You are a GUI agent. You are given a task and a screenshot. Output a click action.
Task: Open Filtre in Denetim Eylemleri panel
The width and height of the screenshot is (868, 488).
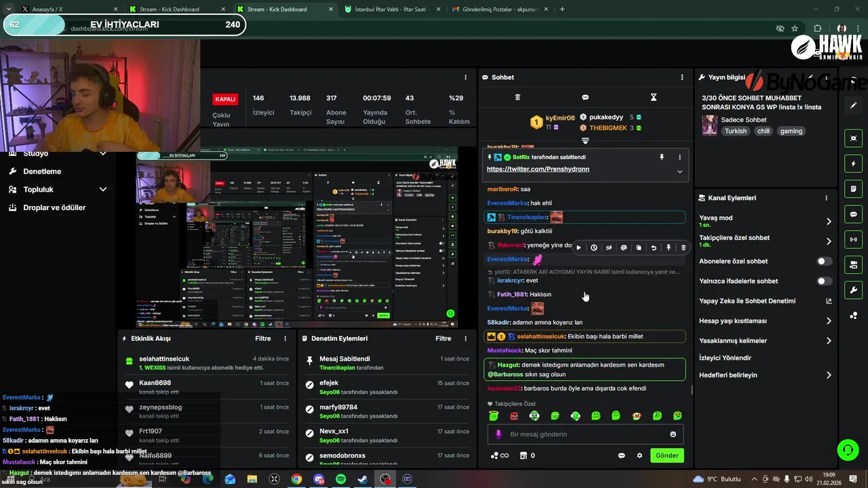tap(443, 338)
